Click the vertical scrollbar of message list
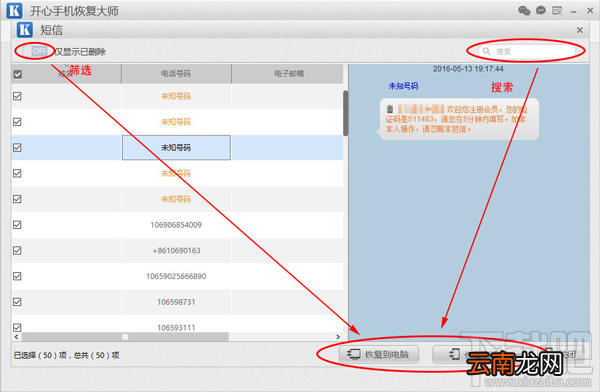The image size is (600, 392). coord(346,113)
